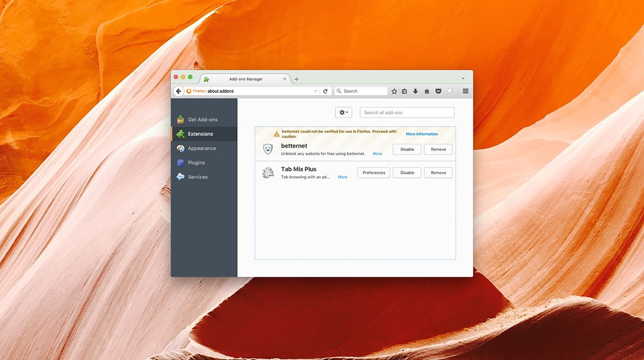Click the 'Tab browsing with an ad...' description

coord(305,177)
